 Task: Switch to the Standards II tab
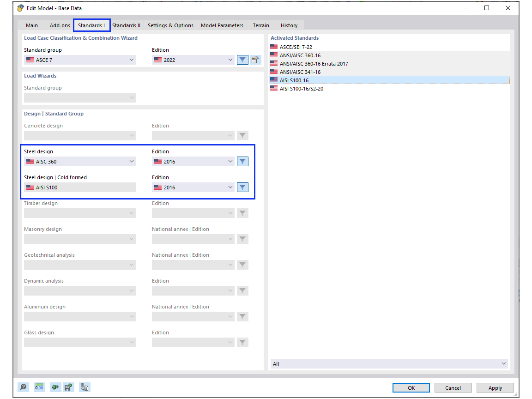pyautogui.click(x=126, y=25)
